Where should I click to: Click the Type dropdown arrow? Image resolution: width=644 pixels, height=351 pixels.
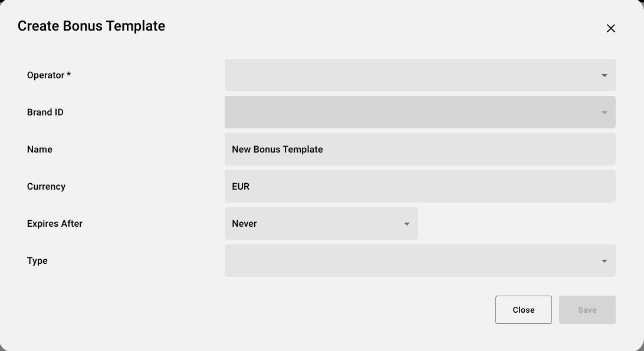click(x=604, y=261)
